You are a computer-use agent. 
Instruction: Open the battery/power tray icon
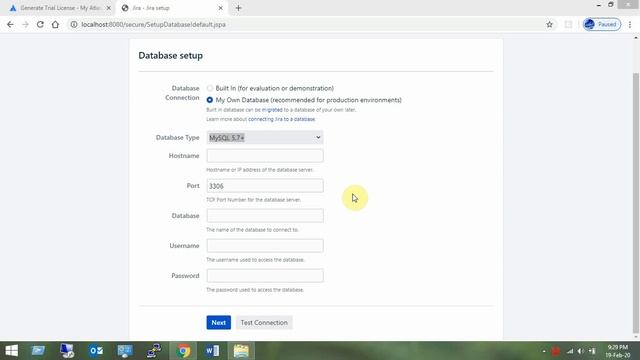tap(592, 351)
